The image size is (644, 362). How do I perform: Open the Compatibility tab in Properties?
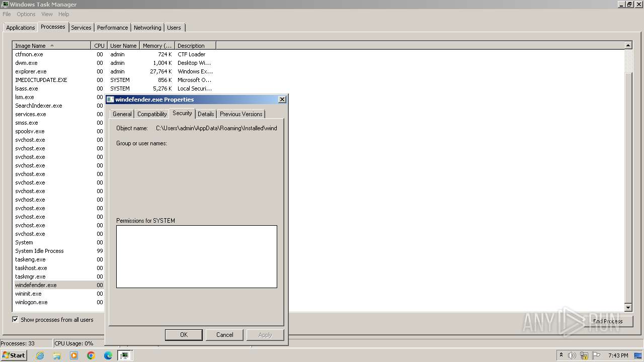[152, 114]
